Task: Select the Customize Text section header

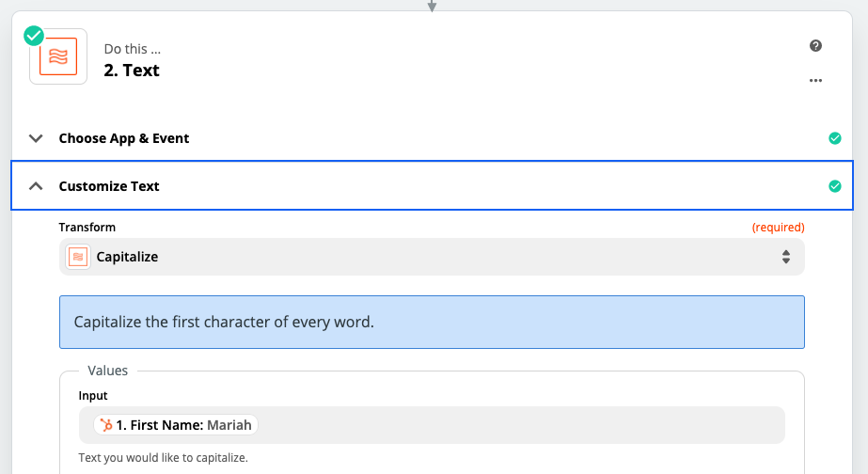Action: pyautogui.click(x=109, y=186)
